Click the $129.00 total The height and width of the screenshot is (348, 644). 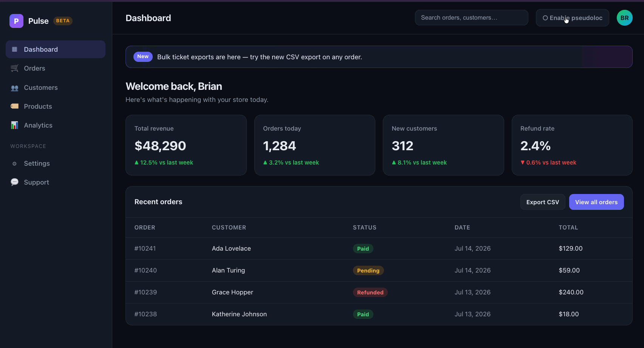[x=571, y=248]
